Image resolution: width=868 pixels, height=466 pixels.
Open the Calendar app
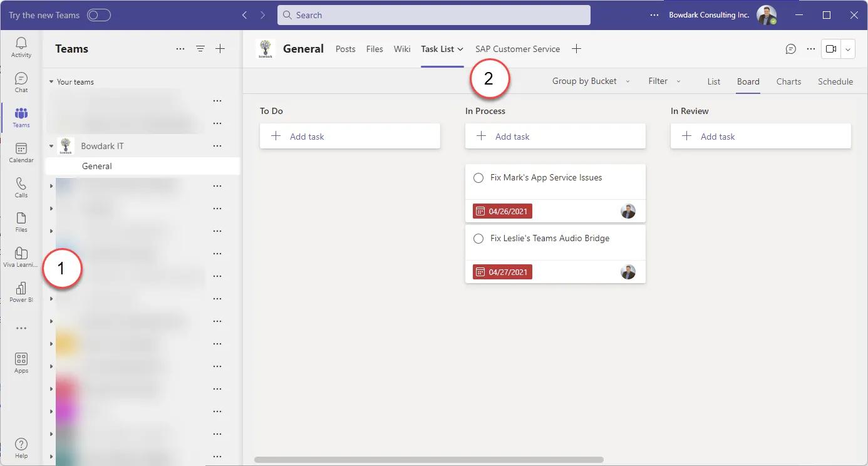(21, 153)
